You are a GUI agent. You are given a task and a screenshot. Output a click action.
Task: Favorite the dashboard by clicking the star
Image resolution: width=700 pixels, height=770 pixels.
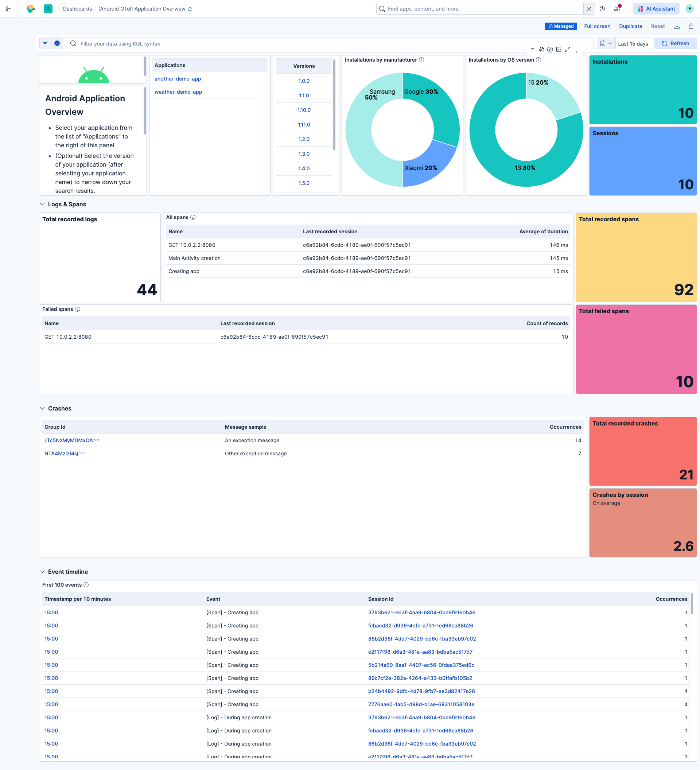coord(190,8)
